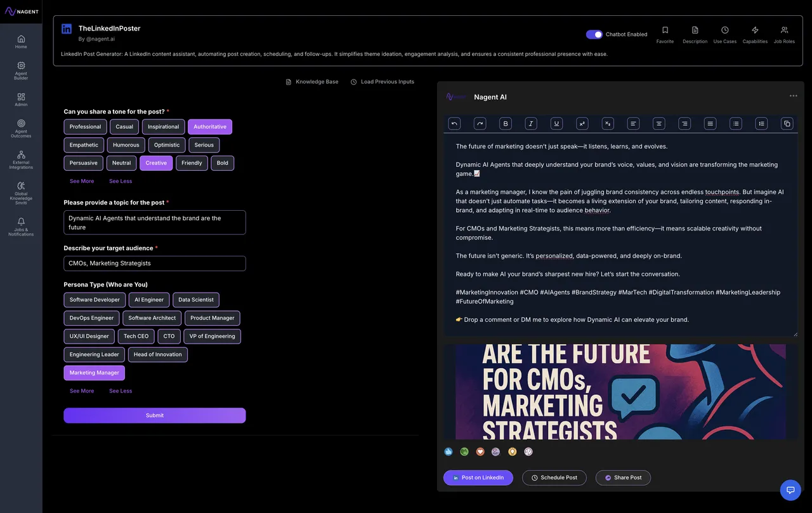Open External Integrations
The height and width of the screenshot is (513, 812).
(21, 159)
